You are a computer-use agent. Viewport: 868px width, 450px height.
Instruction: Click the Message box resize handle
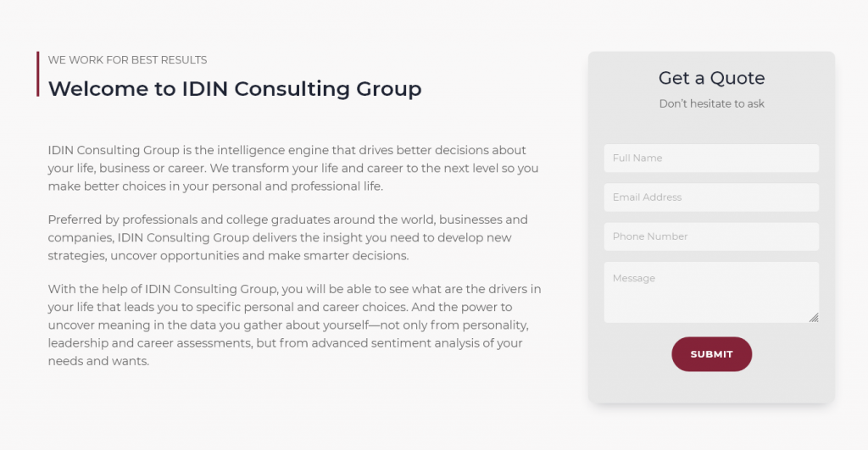[814, 318]
